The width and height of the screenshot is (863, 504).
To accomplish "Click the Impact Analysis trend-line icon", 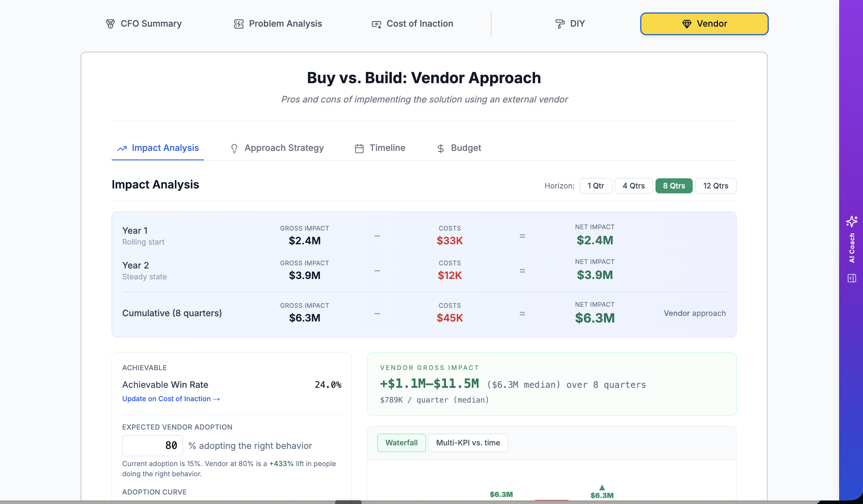I will tap(122, 148).
